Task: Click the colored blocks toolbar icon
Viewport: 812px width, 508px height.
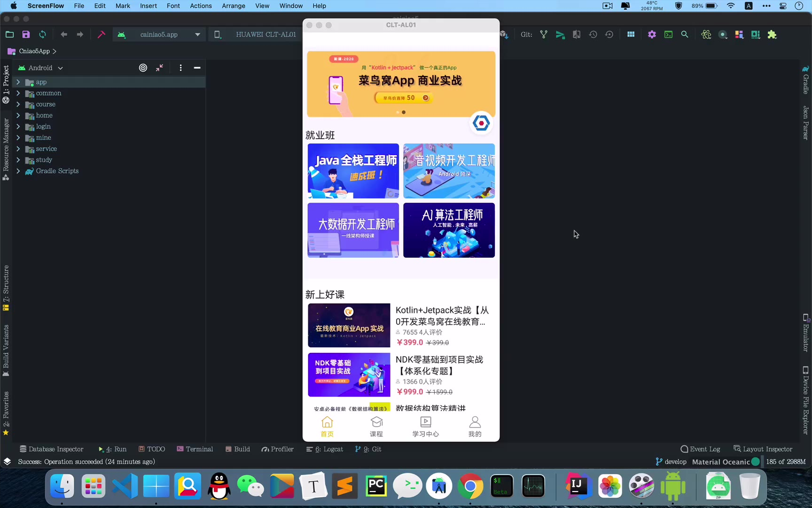Action: pyautogui.click(x=739, y=34)
